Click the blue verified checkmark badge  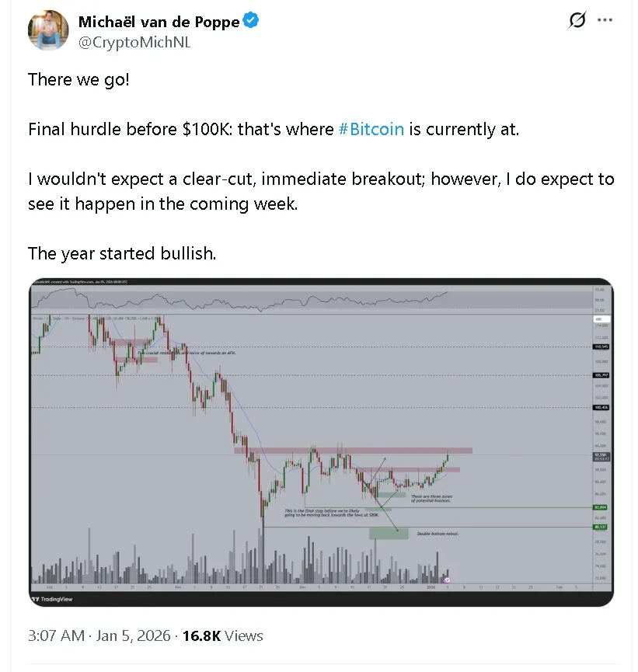249,21
